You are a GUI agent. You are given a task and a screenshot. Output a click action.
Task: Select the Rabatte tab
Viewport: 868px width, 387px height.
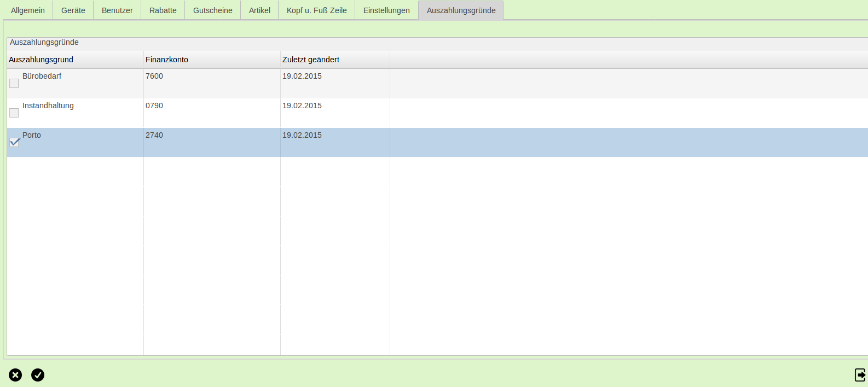(163, 10)
